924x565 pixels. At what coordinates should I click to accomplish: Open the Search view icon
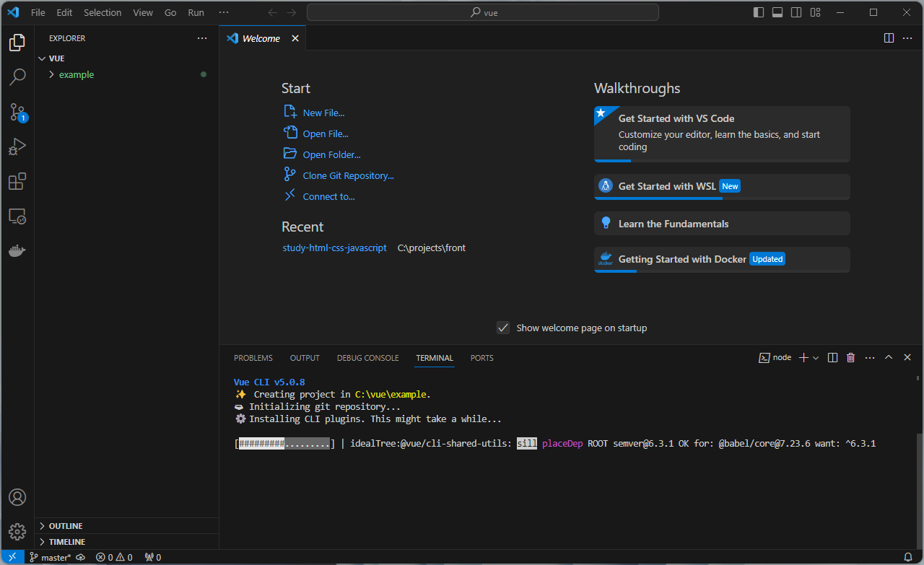pos(17,77)
